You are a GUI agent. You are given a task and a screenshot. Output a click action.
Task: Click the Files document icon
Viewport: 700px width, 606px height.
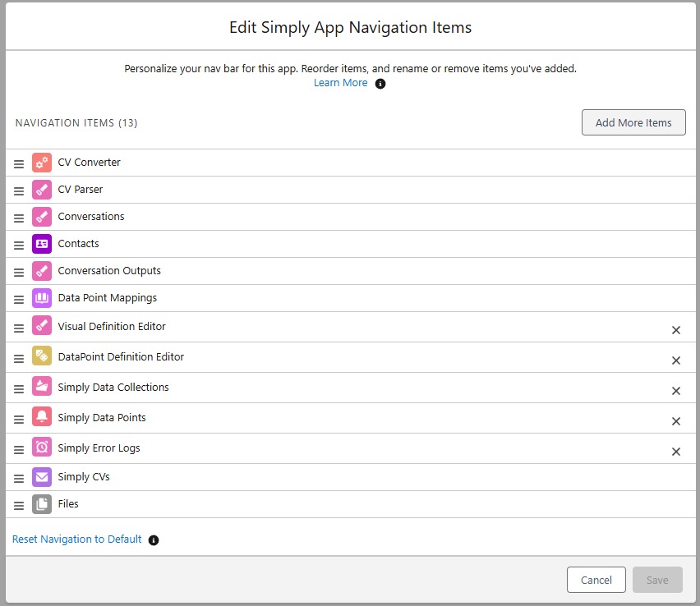pos(41,504)
